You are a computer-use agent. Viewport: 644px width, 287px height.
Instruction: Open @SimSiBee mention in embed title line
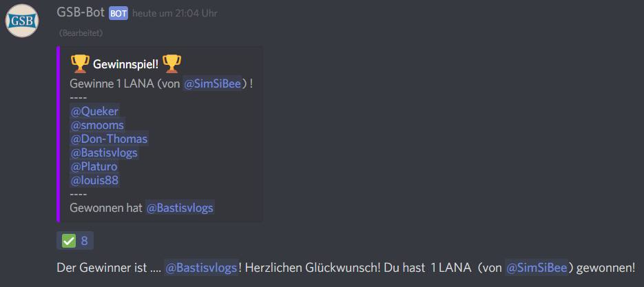(212, 84)
